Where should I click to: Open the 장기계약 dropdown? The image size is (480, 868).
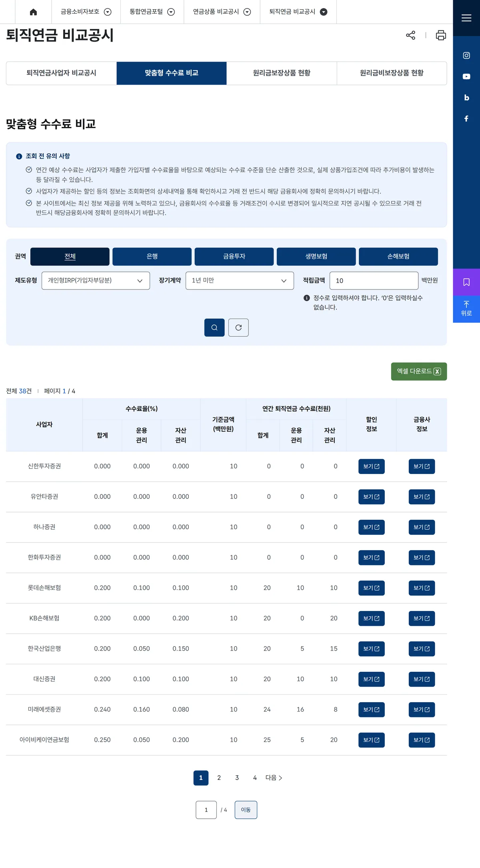[240, 281]
